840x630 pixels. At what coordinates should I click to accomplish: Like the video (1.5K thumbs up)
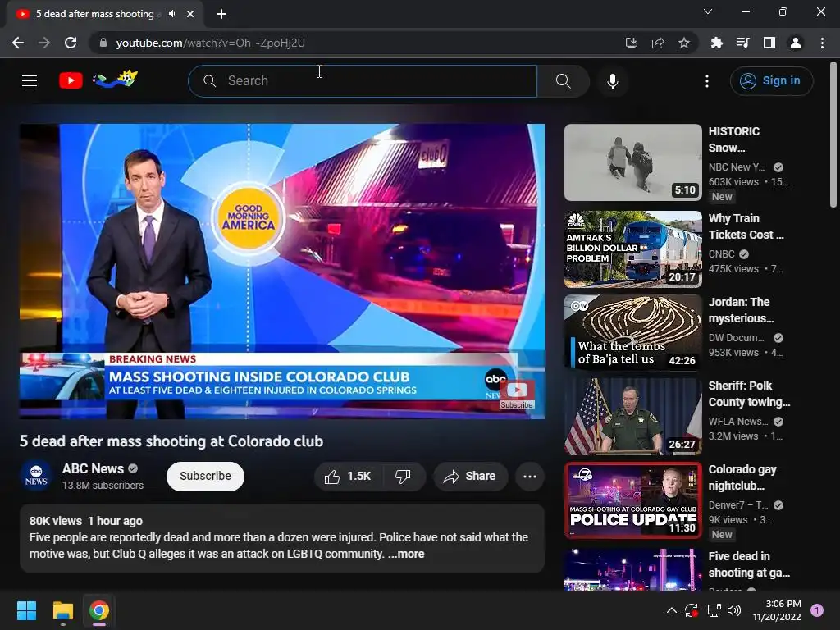pos(348,477)
